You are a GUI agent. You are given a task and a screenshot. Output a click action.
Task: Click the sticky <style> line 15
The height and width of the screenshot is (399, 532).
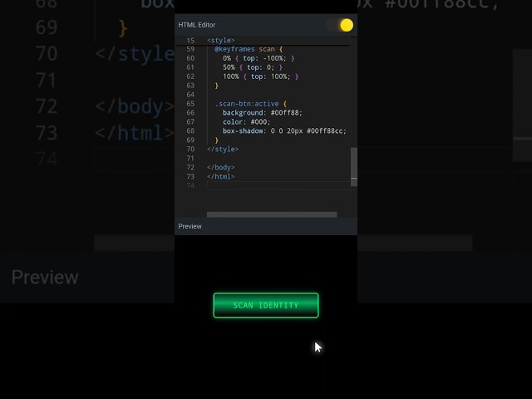[x=221, y=41]
